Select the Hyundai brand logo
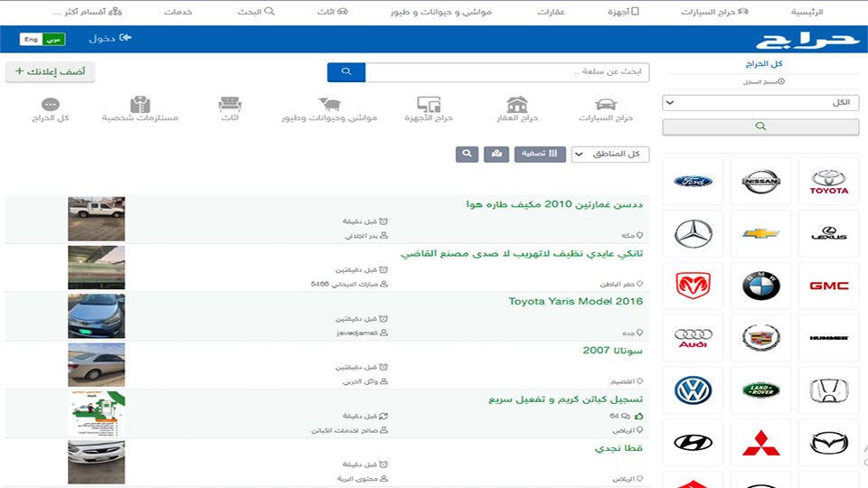The image size is (868, 488). point(693,443)
